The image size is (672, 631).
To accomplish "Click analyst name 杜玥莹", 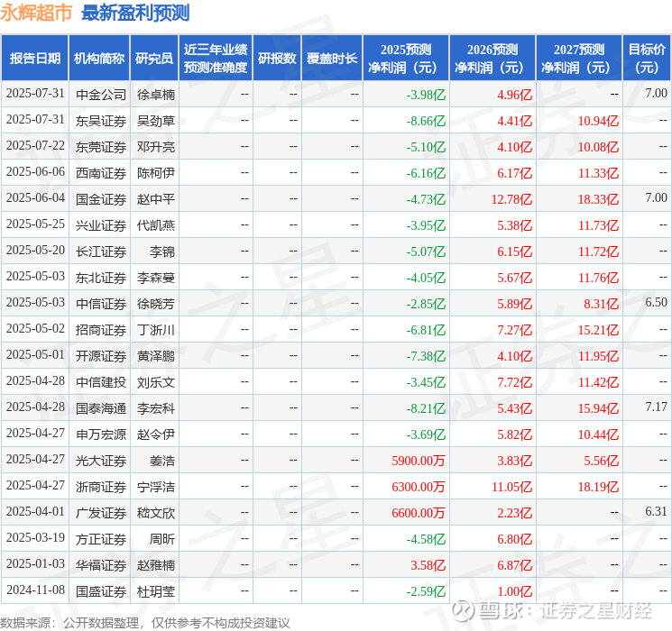I will [156, 591].
